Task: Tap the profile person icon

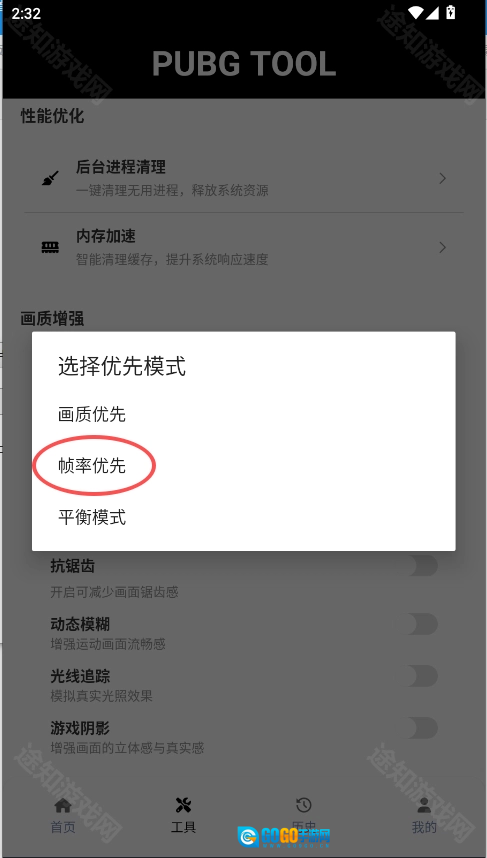Action: tap(424, 805)
